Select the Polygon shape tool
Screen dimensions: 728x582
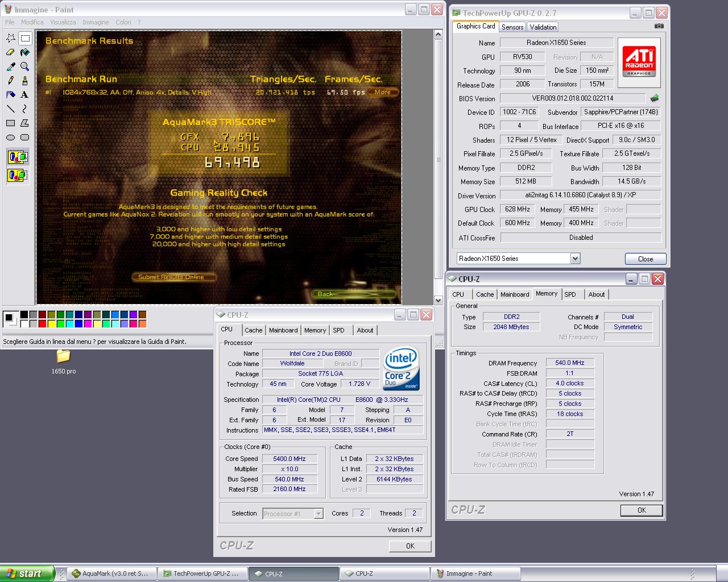(x=25, y=123)
